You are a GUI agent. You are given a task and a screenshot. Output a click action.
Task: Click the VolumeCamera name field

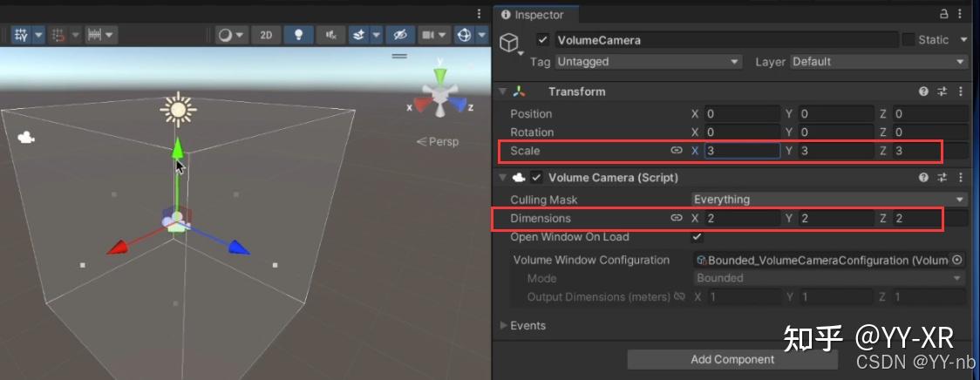pyautogui.click(x=726, y=40)
